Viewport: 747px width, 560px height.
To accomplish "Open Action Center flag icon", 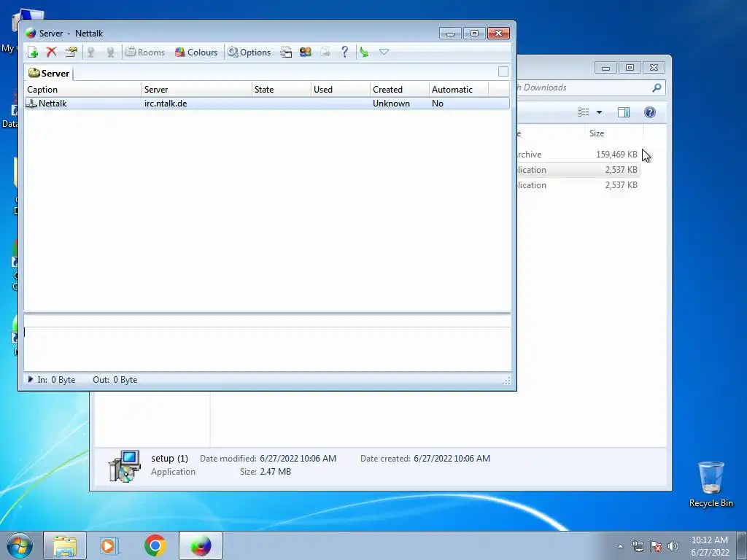I will 656,546.
